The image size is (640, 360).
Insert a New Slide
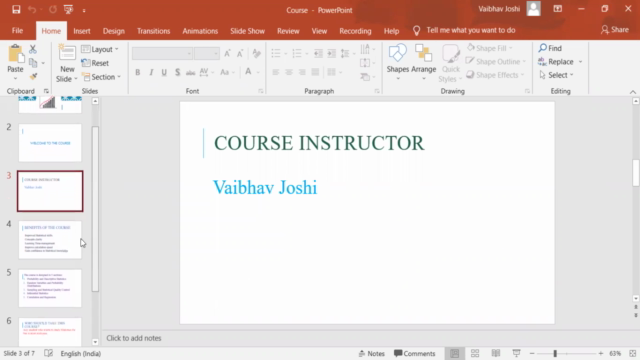point(67,63)
